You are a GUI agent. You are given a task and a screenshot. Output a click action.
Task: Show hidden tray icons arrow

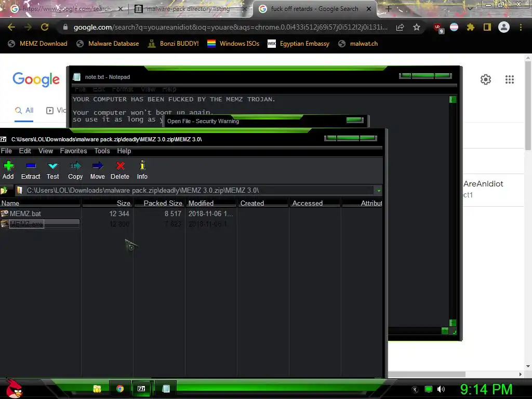point(415,390)
